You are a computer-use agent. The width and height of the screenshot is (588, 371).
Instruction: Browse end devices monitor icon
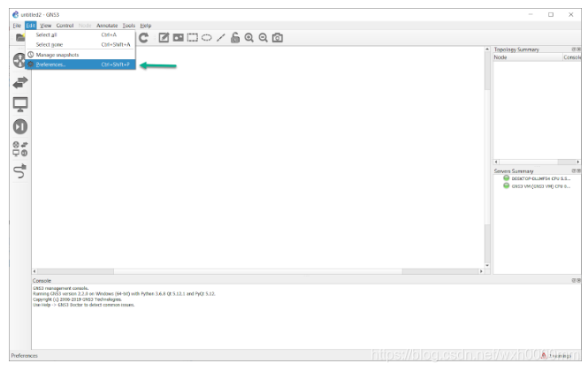coord(20,104)
